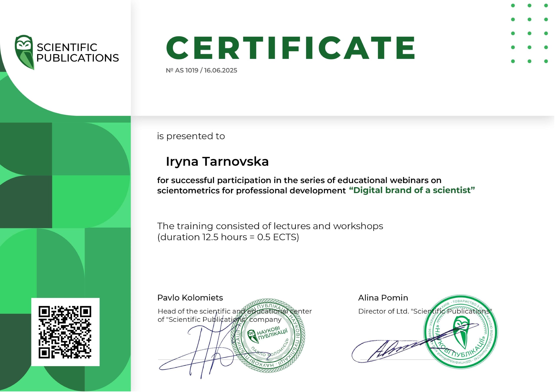Click the duration 12.5 hours ECTS line
The width and height of the screenshot is (555, 392).
228,237
